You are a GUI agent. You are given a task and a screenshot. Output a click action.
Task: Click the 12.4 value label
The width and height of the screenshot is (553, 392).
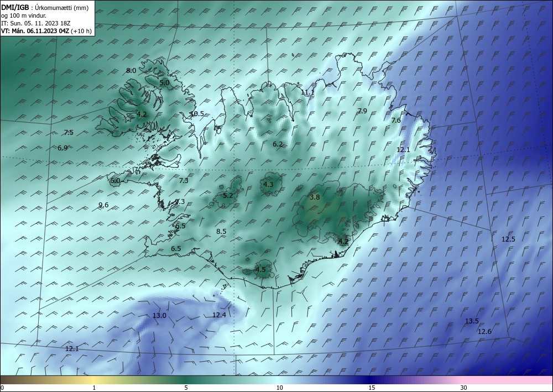[219, 315]
